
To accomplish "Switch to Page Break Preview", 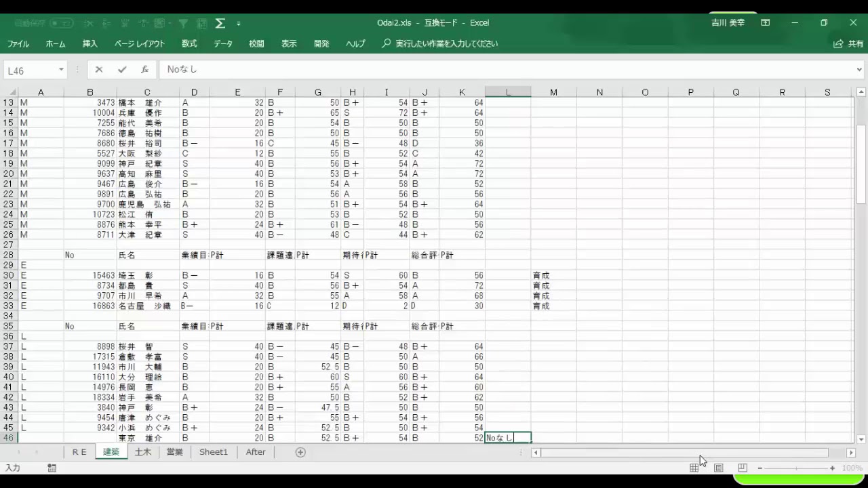I will click(x=743, y=468).
